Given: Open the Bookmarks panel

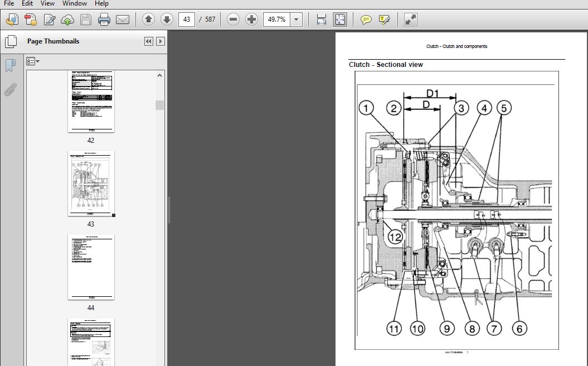Looking at the screenshot, I should pos(11,65).
